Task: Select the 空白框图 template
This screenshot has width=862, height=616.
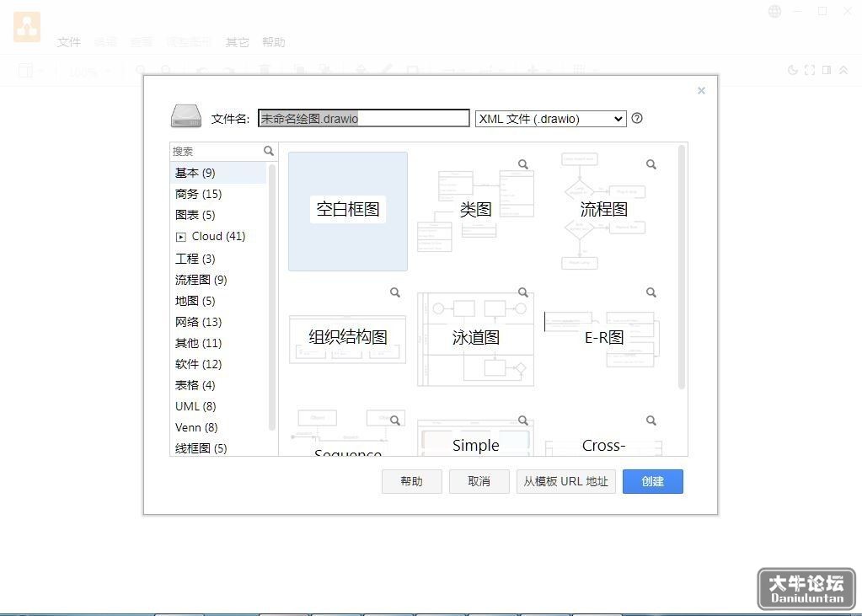Action: click(x=348, y=212)
